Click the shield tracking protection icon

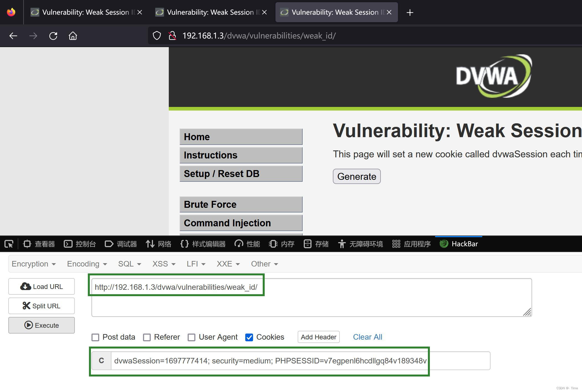click(x=157, y=36)
